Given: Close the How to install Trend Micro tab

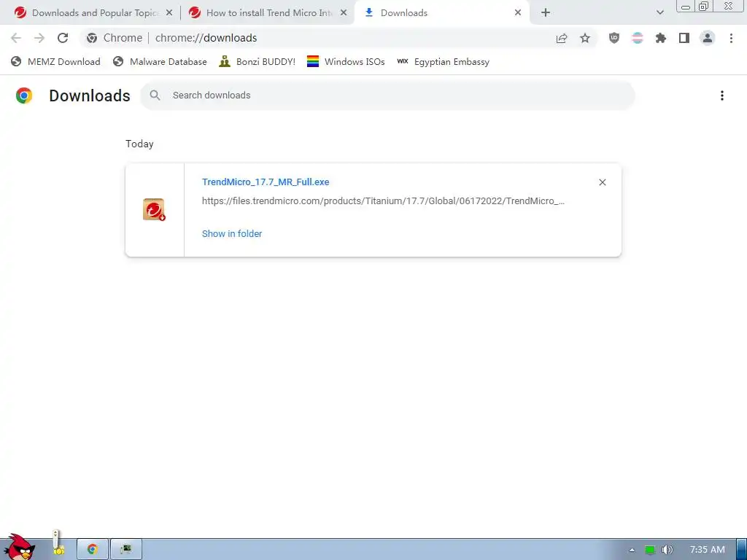Looking at the screenshot, I should pos(344,13).
